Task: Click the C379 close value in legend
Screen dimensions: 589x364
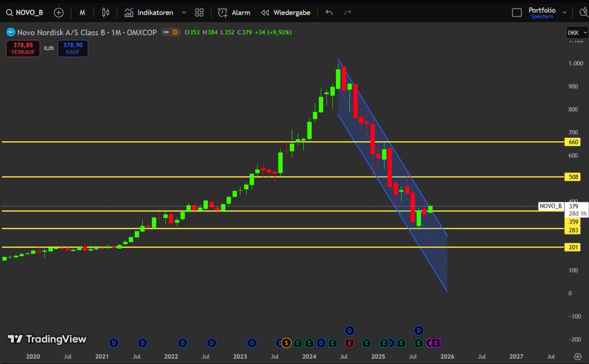Action: pyautogui.click(x=245, y=32)
